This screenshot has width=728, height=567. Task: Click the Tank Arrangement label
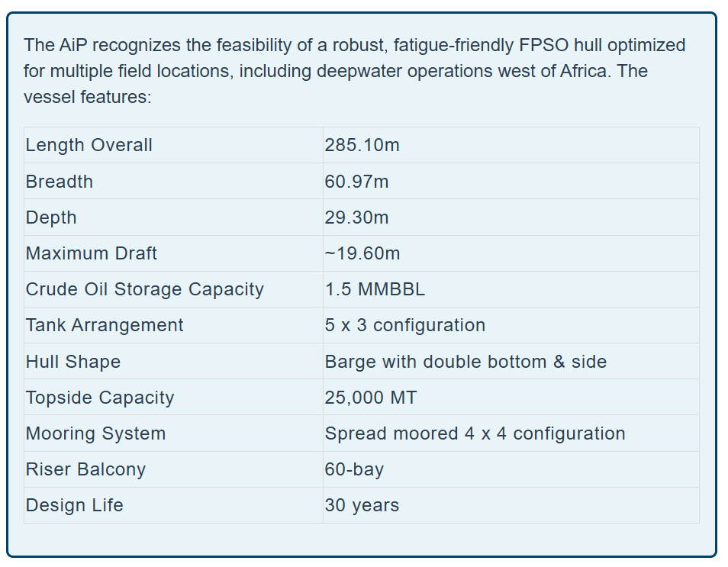click(x=105, y=325)
